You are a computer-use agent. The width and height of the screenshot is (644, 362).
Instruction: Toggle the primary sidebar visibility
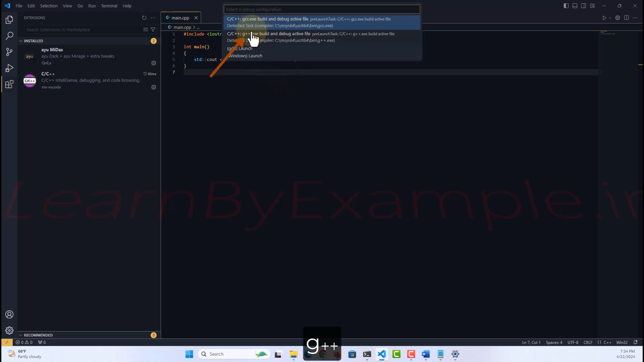(x=566, y=6)
